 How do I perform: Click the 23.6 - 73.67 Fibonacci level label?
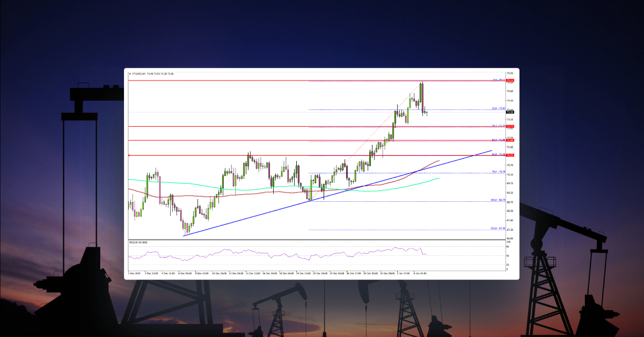pyautogui.click(x=497, y=107)
